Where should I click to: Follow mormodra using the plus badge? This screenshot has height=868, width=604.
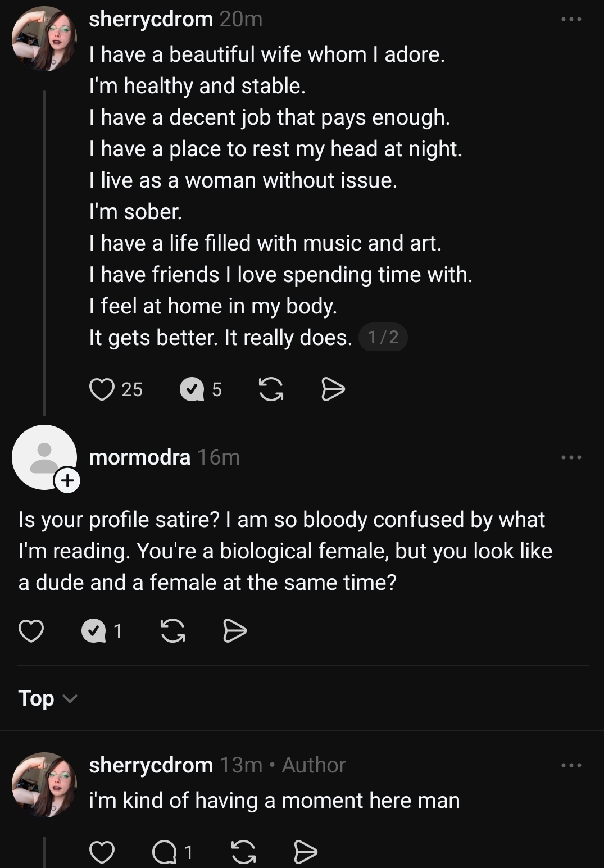tap(67, 481)
